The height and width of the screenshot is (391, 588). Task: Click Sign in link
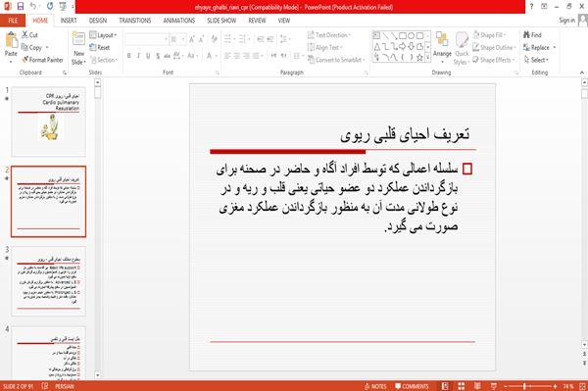(x=567, y=21)
